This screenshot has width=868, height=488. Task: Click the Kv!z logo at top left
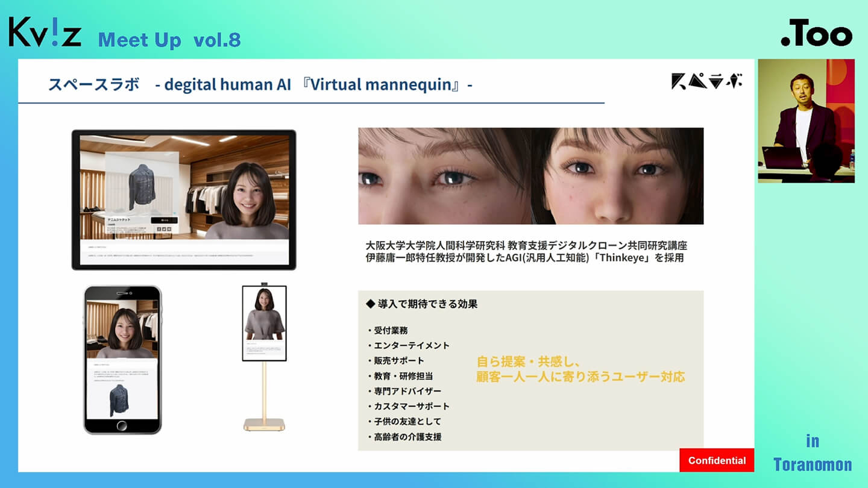tap(45, 33)
